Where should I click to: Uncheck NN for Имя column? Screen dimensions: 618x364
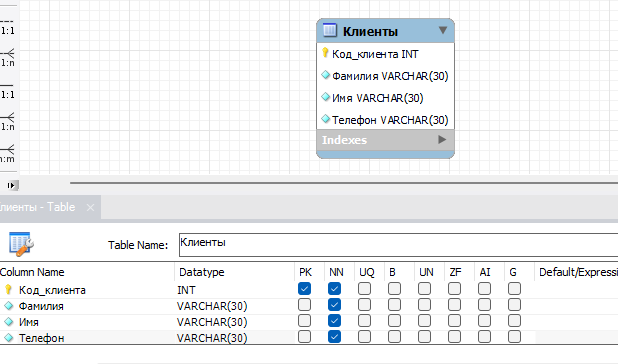(334, 321)
